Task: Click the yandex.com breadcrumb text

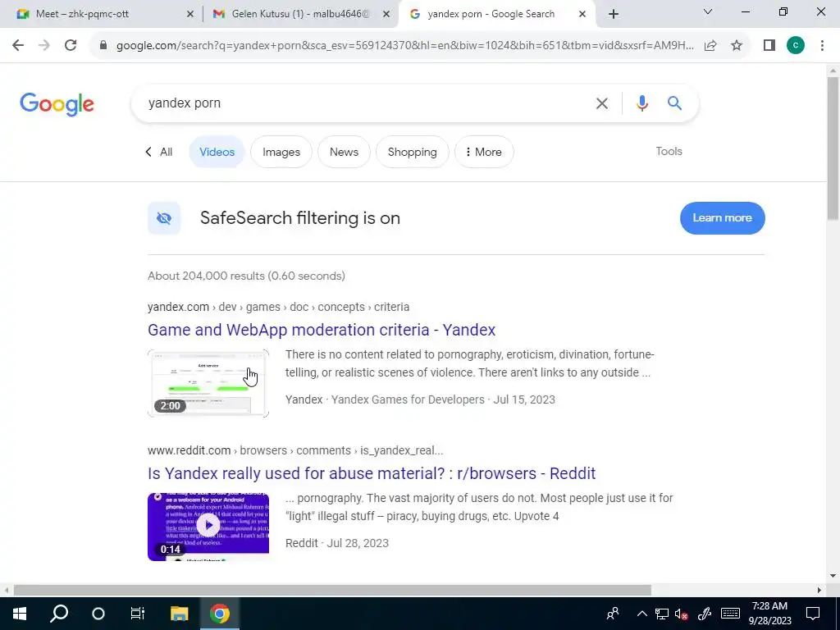Action: [x=178, y=307]
